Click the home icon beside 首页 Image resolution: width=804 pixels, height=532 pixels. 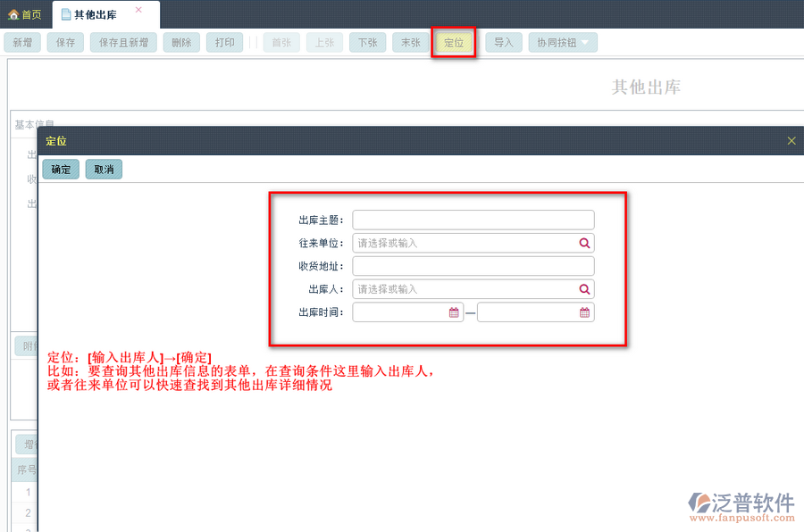13,15
